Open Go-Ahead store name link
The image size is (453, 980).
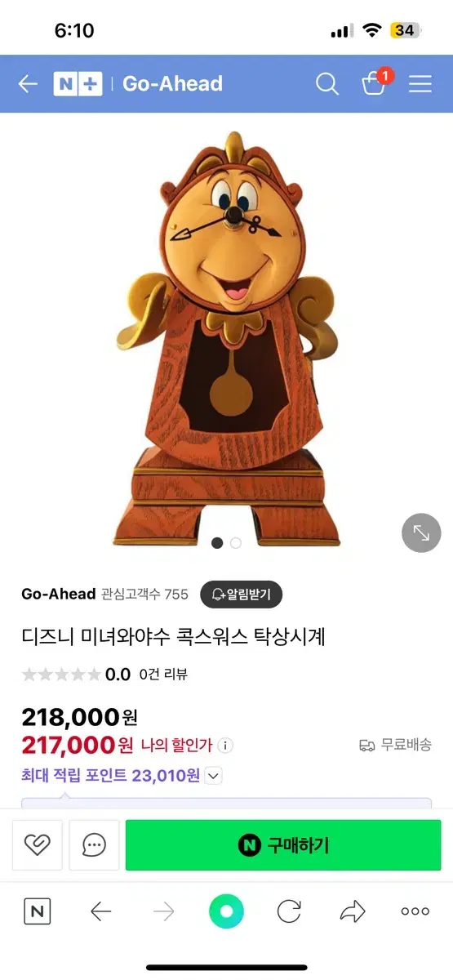pos(59,594)
